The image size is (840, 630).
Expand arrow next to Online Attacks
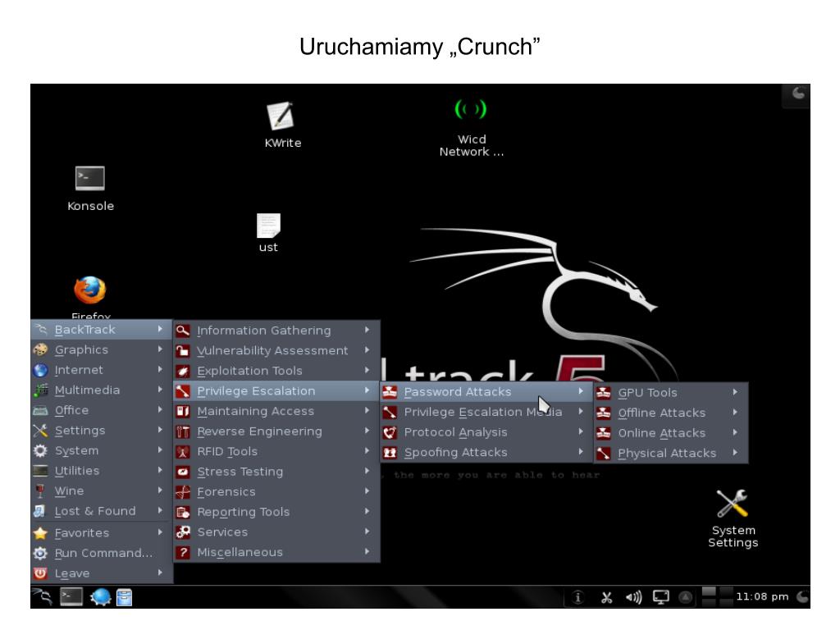click(735, 432)
